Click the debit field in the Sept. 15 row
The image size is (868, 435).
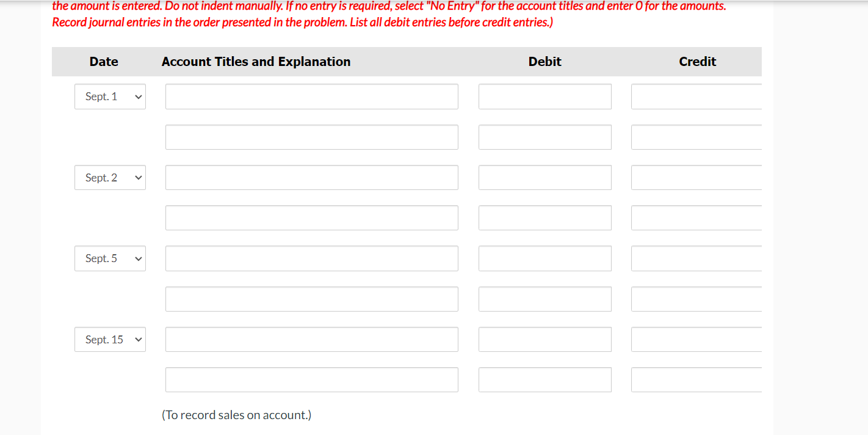coord(544,339)
